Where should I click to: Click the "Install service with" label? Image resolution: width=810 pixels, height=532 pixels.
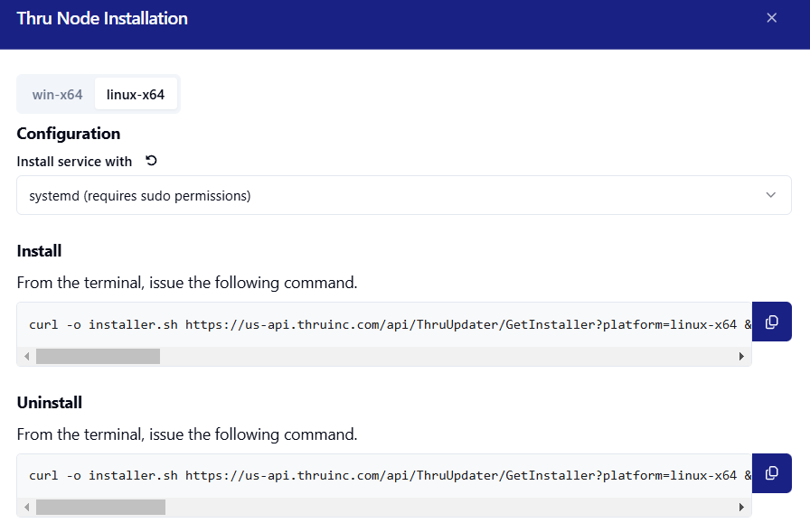point(74,162)
